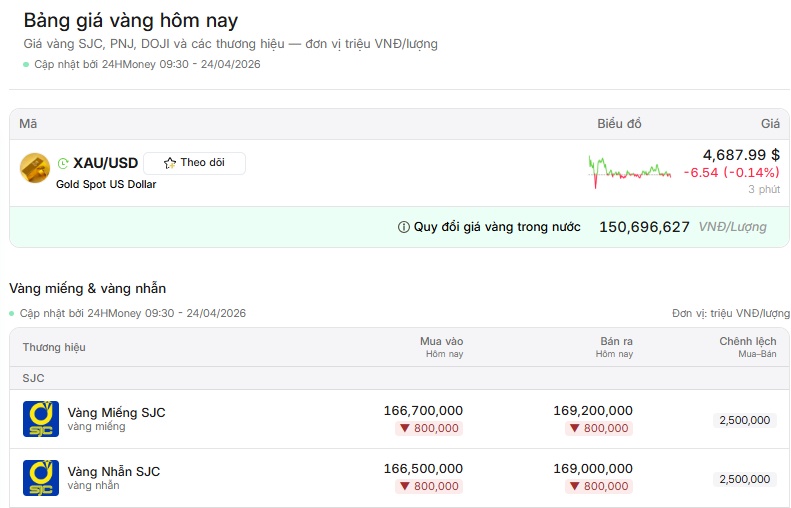This screenshot has height=508, width=791.
Task: Click the info icon beside Quy đổi giá vàng
Action: (404, 227)
